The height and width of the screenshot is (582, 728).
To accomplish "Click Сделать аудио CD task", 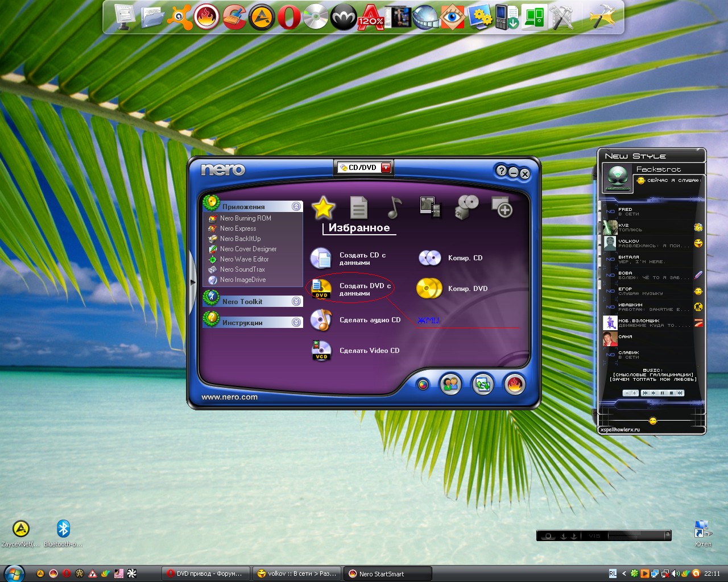I will pos(370,320).
